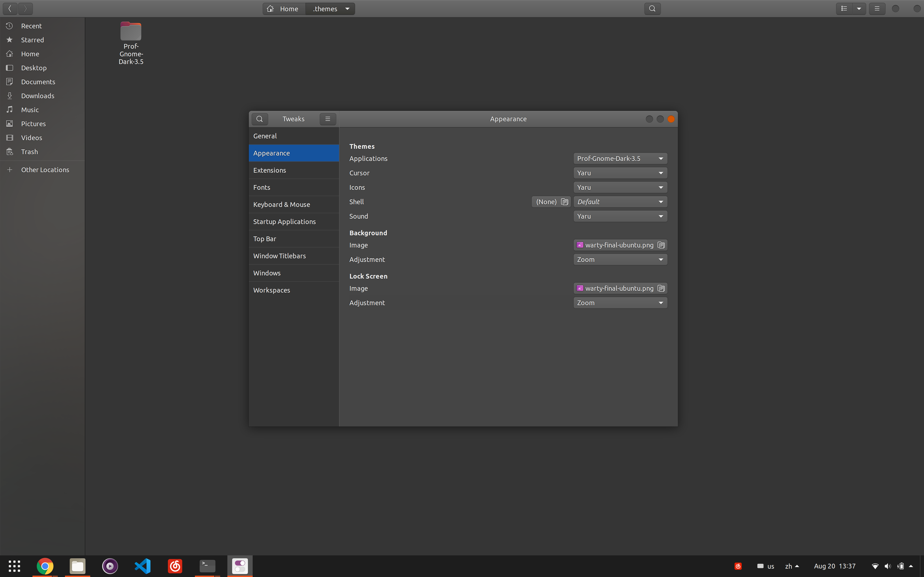924x577 pixels.
Task: Open the Shell theme dropdown
Action: click(619, 201)
